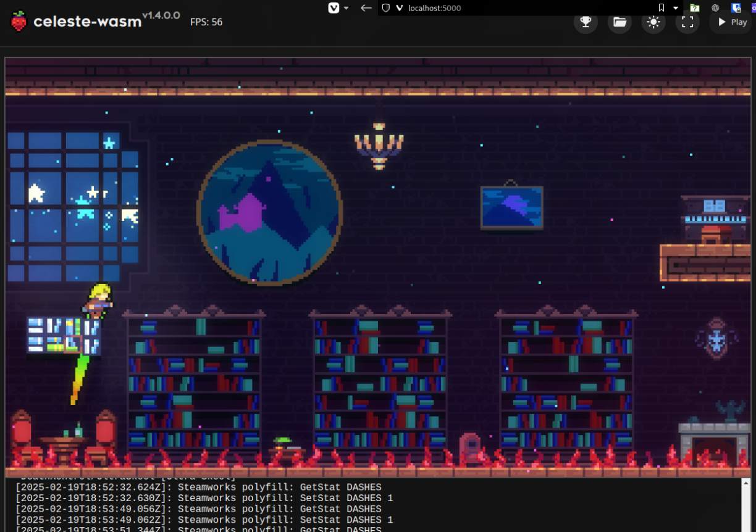Open the file browser folder icon
Viewport: 756px width, 532px height.
[619, 22]
